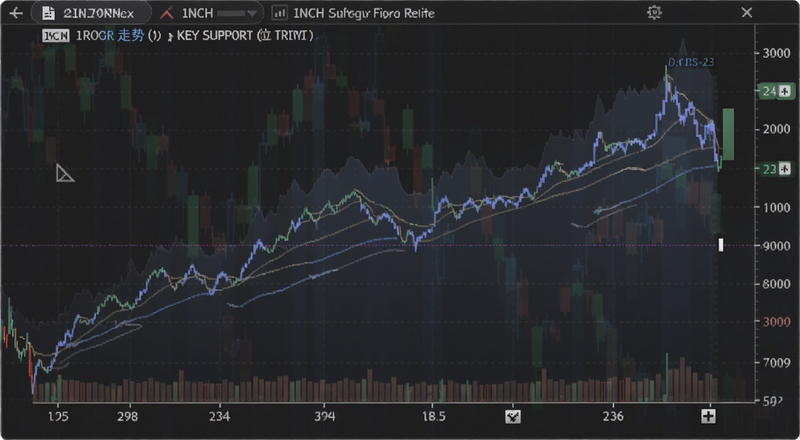Open the 1NCH symbol dropdown arrow
This screenshot has height=440, width=800.
(251, 14)
